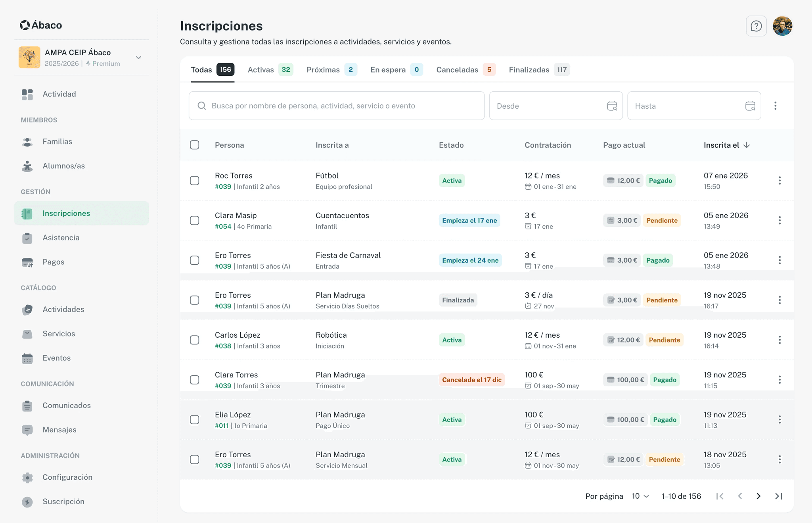Image resolution: width=812 pixels, height=523 pixels.
Task: Open row actions for Roc Torres
Action: point(779,181)
